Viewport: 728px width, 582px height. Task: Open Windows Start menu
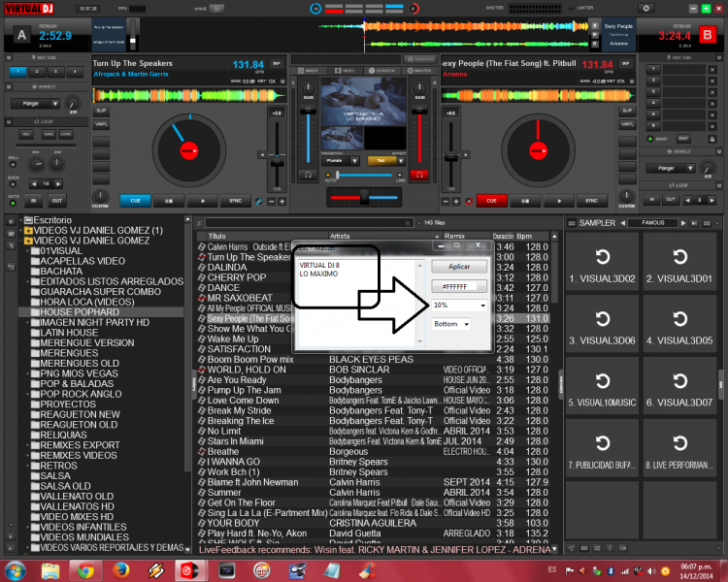[x=16, y=570]
